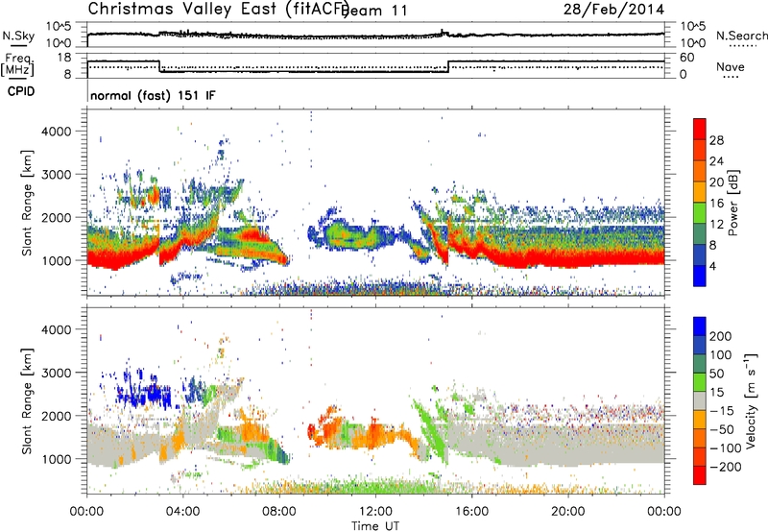Click the 'Power [dB]' colorbar label

click(x=732, y=203)
